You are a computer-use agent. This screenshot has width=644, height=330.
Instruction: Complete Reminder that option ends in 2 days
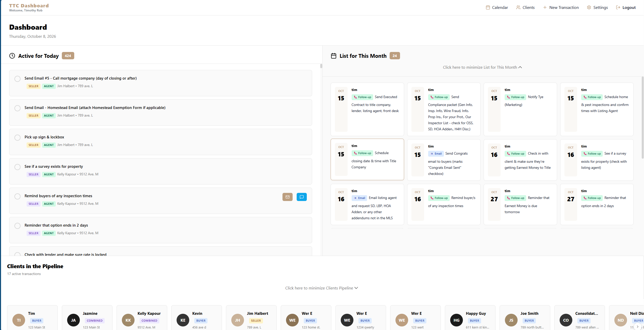tap(17, 226)
